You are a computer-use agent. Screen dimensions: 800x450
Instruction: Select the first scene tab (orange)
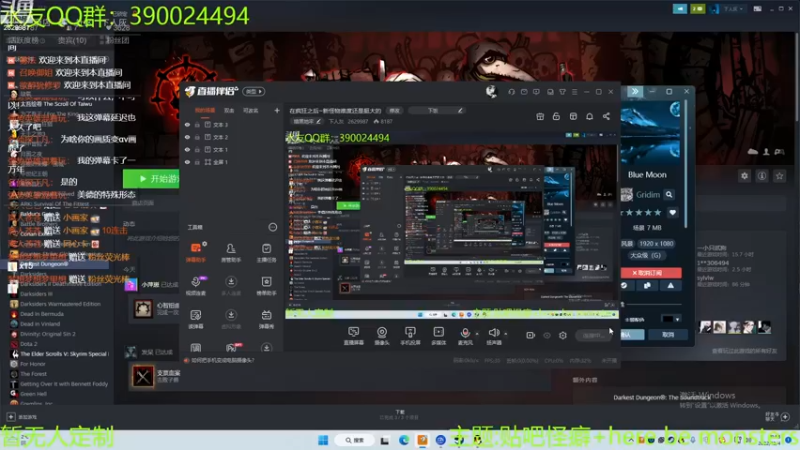[205, 110]
